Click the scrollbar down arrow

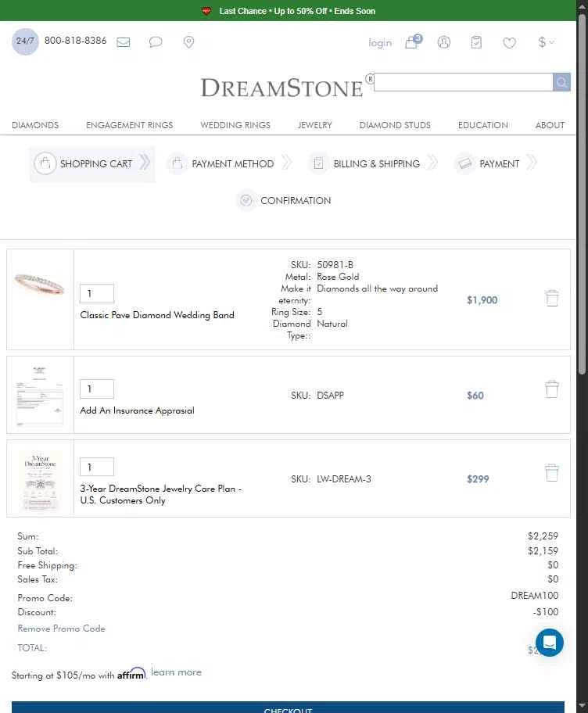[x=582, y=706]
